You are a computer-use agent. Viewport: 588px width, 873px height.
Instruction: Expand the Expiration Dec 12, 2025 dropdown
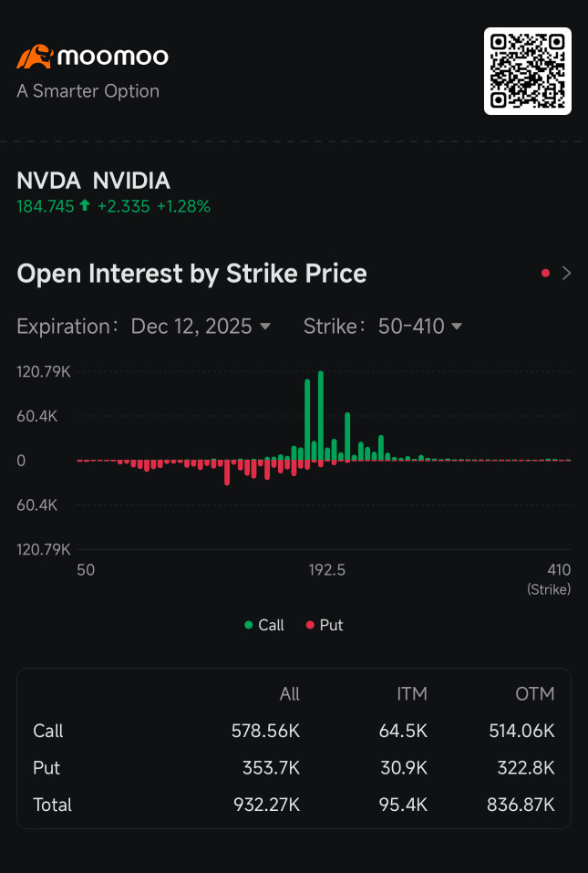201,327
